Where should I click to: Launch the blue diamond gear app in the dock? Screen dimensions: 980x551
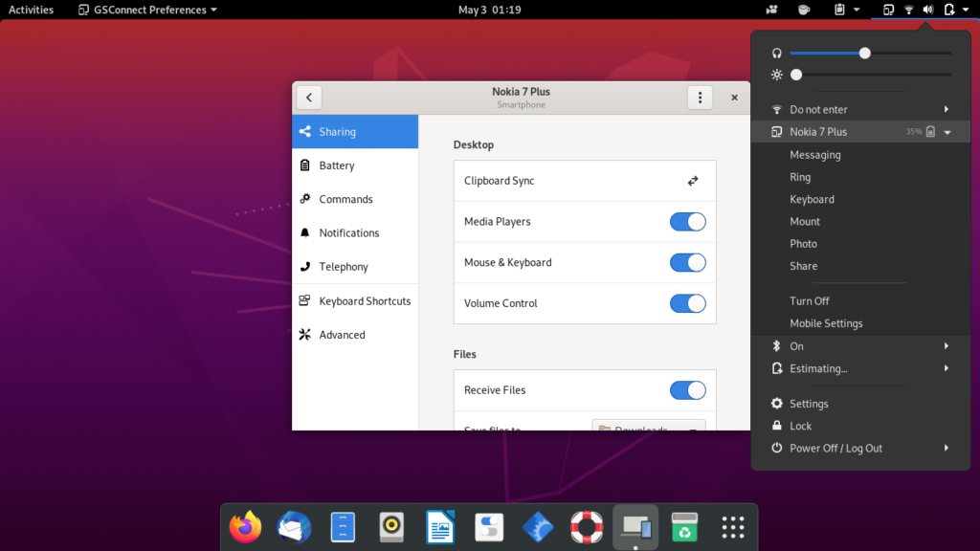(x=538, y=527)
